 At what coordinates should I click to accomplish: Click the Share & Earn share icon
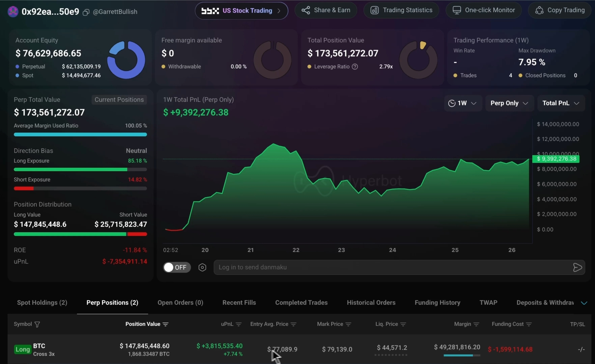click(306, 10)
